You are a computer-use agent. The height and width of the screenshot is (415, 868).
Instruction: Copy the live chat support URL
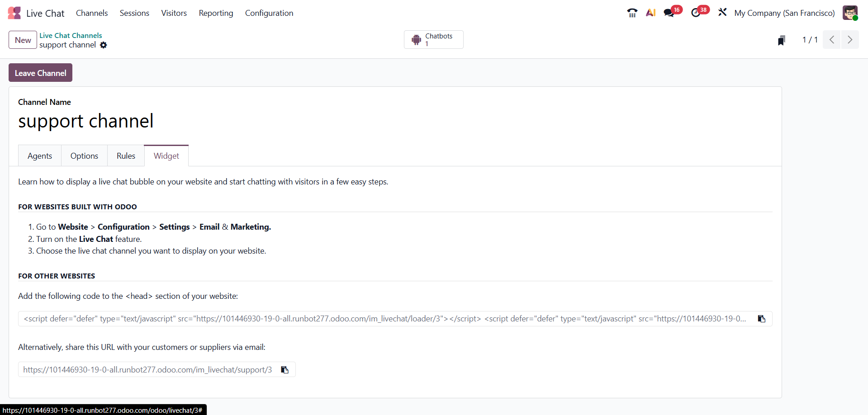[285, 370]
